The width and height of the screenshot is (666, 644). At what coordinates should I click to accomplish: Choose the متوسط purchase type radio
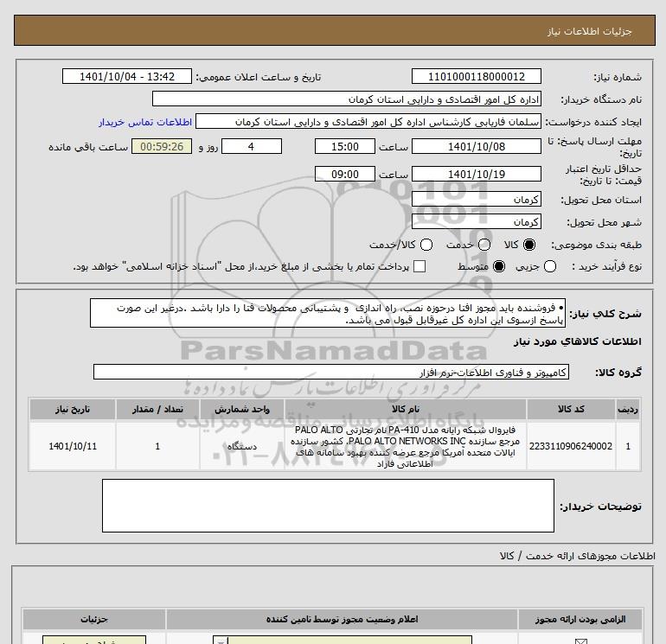click(499, 266)
